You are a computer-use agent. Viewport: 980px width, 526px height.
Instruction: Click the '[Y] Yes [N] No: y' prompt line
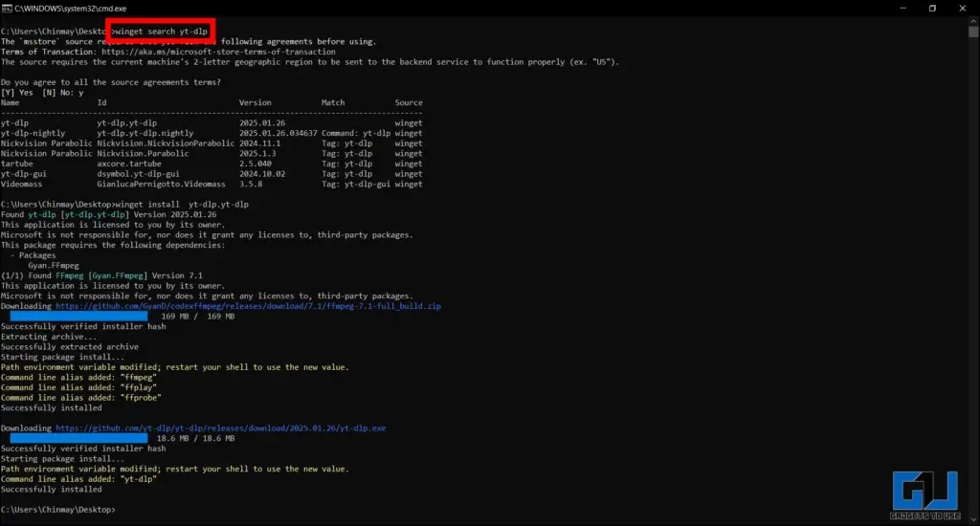point(42,93)
